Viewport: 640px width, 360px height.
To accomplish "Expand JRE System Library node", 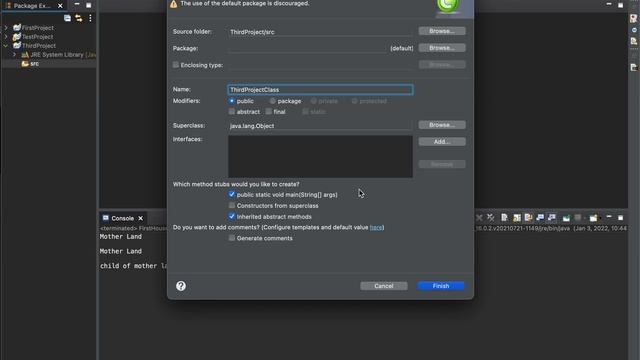I will click(x=15, y=55).
